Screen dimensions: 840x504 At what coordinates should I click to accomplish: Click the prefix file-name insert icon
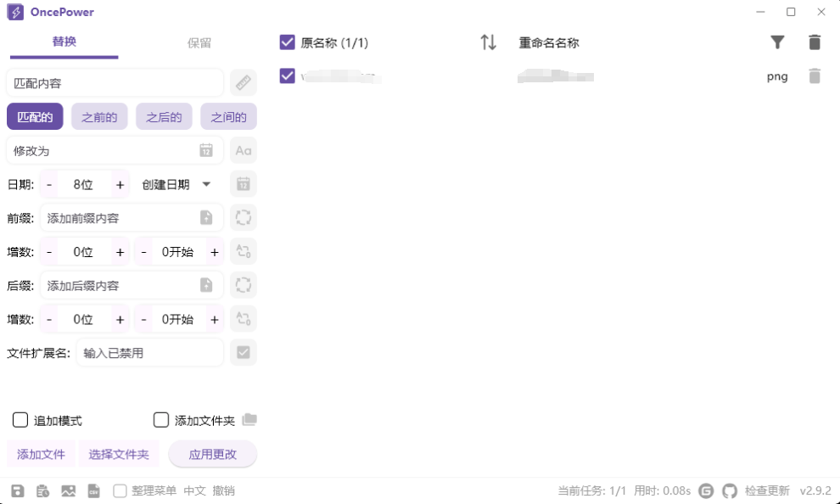[x=206, y=217]
